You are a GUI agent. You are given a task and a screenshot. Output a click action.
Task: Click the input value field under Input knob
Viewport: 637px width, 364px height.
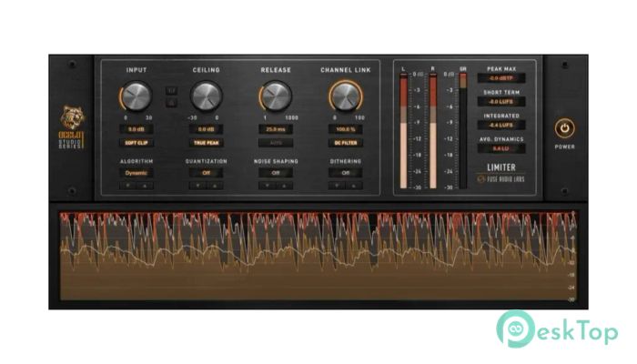pyautogui.click(x=138, y=130)
